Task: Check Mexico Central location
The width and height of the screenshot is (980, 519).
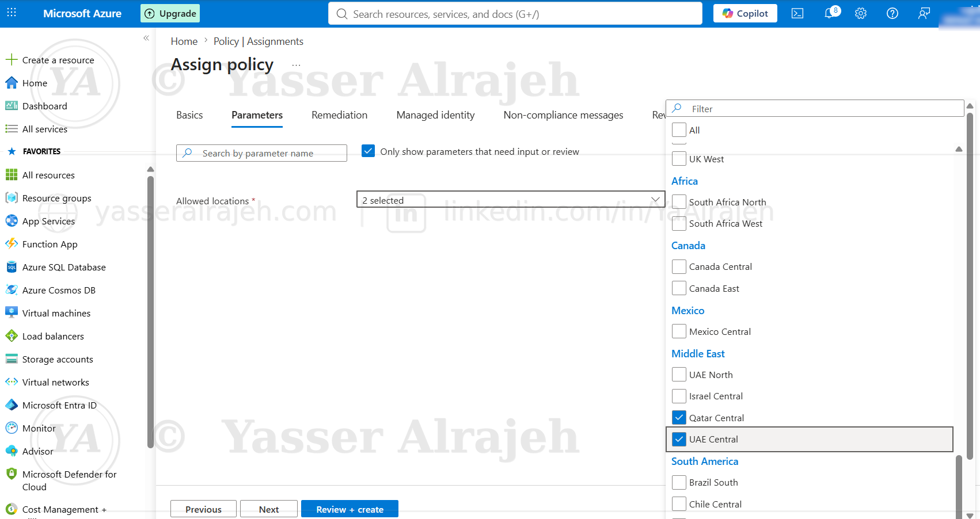Action: [679, 331]
